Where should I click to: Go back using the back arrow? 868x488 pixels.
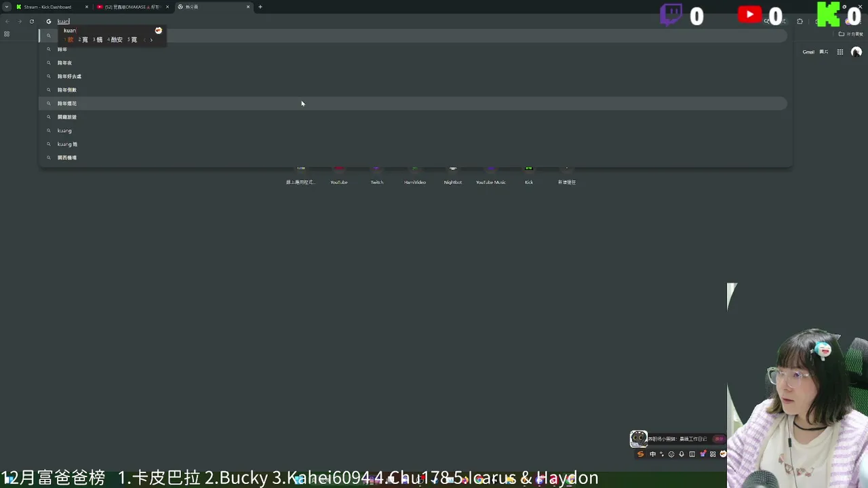(x=7, y=21)
